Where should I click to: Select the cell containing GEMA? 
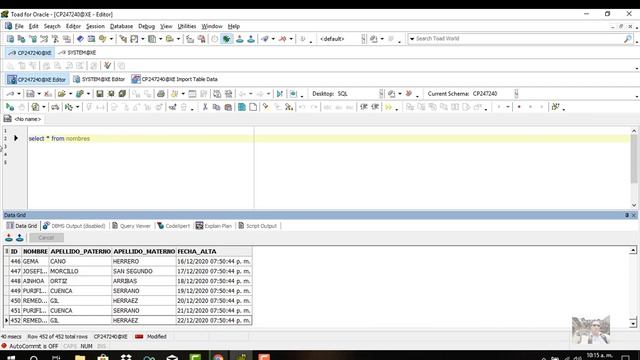(35, 261)
